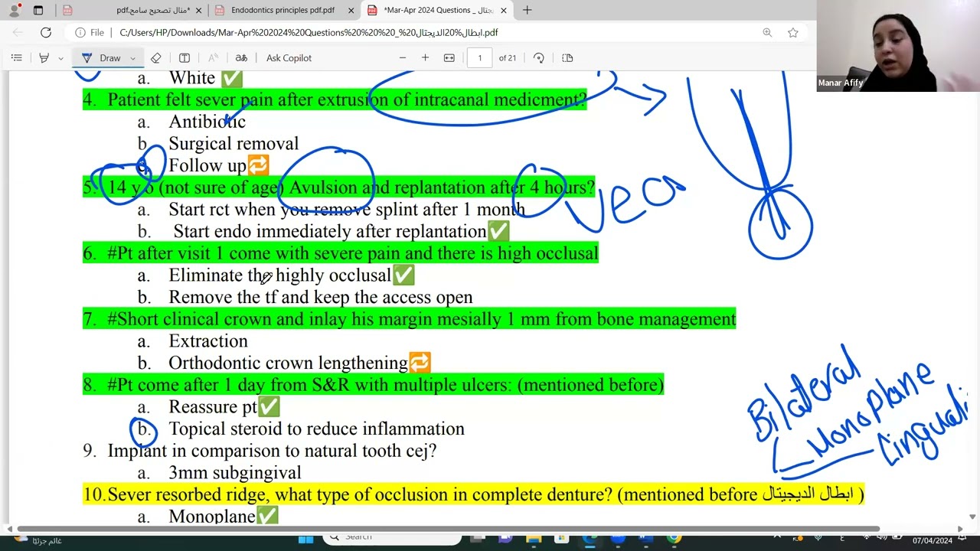Close the Endodontics principles pdf tab
This screenshot has width=980, height=551.
(x=351, y=11)
